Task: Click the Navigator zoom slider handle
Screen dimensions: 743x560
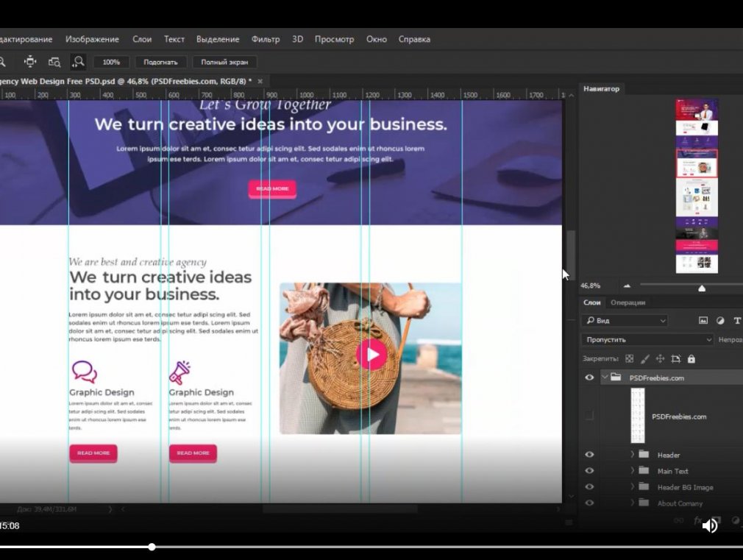Action: (x=702, y=288)
